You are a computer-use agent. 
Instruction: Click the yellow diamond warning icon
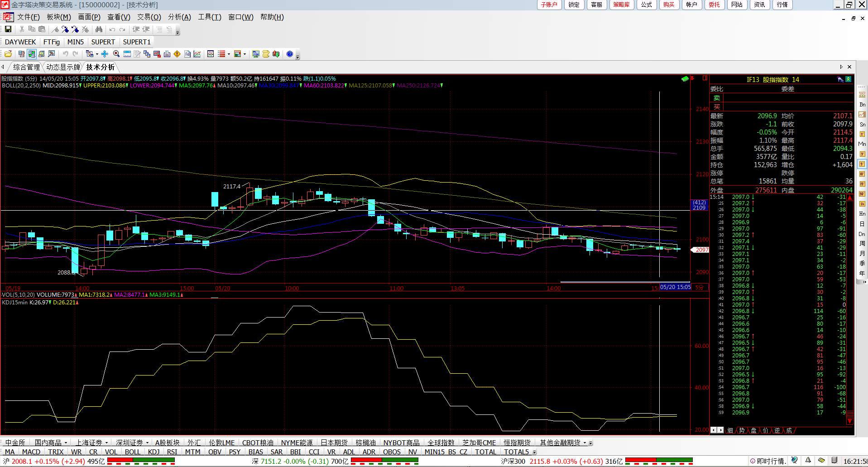[x=177, y=54]
